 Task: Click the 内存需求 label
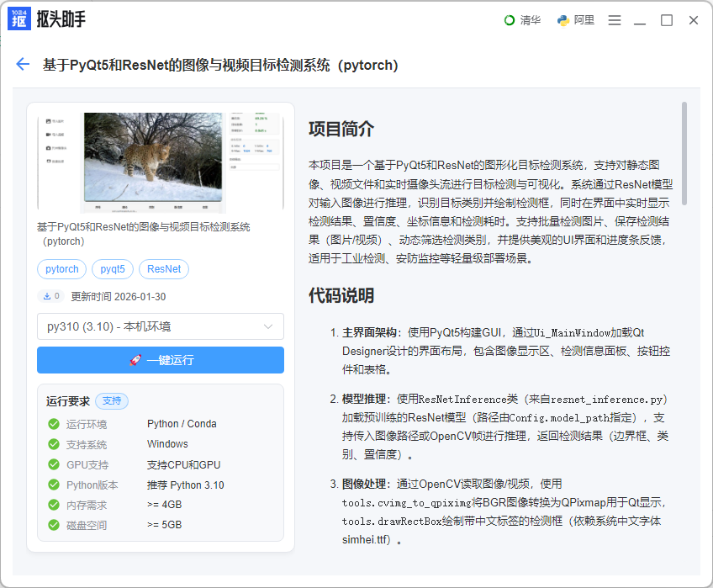pyautogui.click(x=87, y=506)
